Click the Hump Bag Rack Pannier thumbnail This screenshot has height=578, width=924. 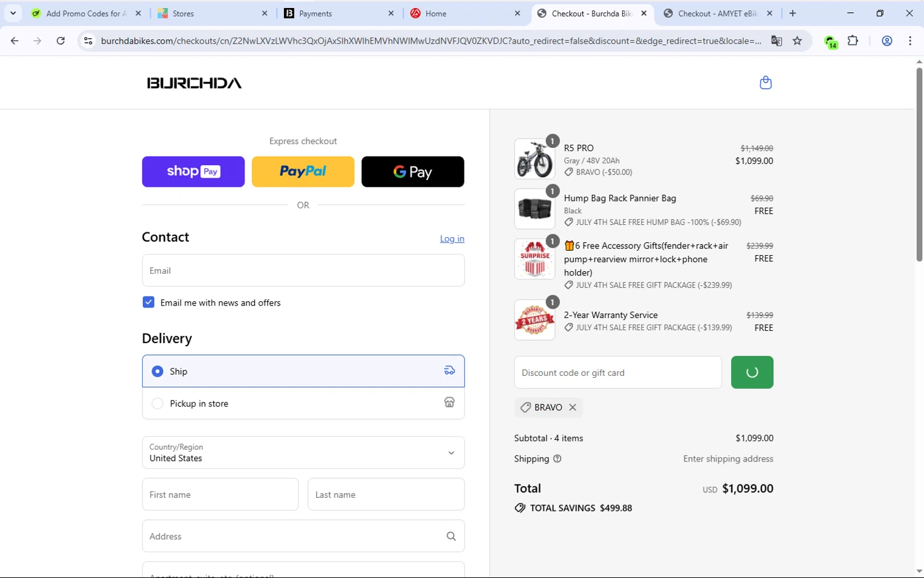(535, 209)
